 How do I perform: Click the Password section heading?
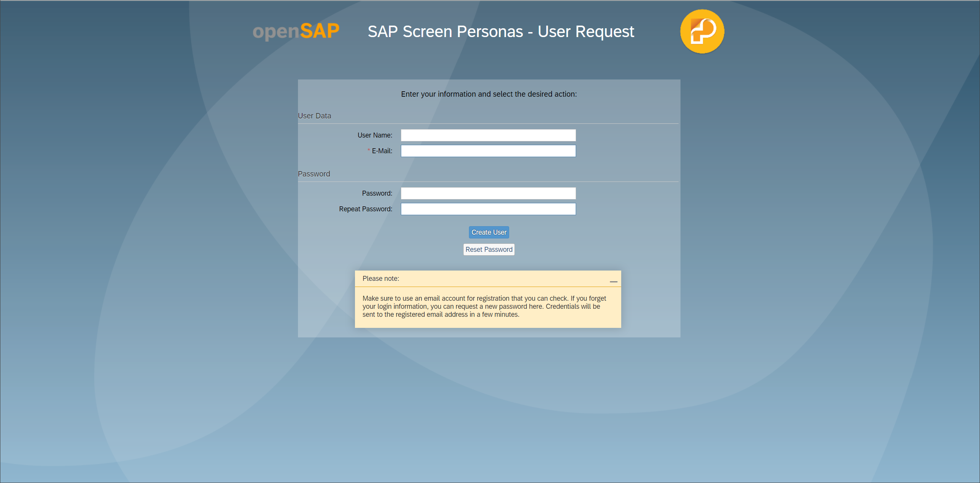tap(314, 174)
